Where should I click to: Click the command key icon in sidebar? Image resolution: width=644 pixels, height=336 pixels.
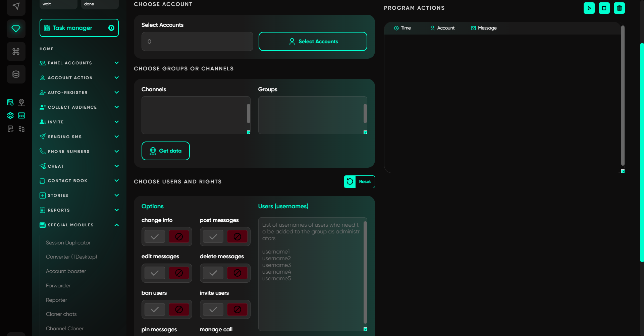(16, 51)
